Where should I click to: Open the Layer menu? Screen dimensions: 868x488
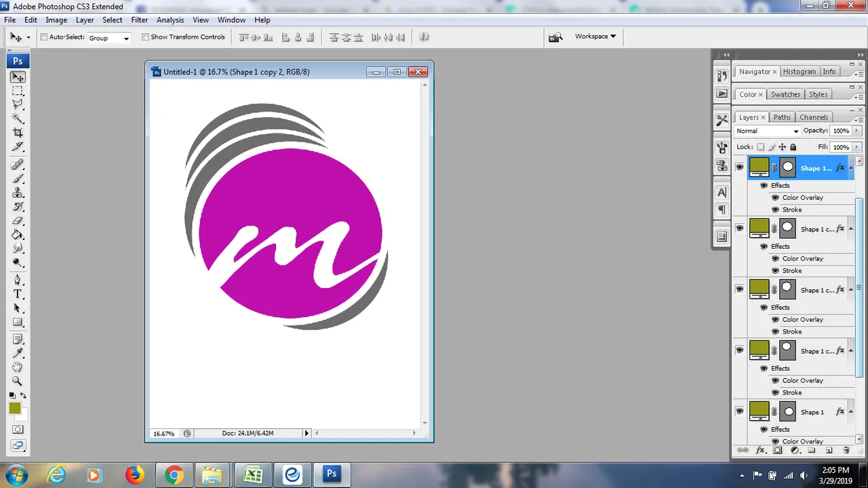pos(85,20)
